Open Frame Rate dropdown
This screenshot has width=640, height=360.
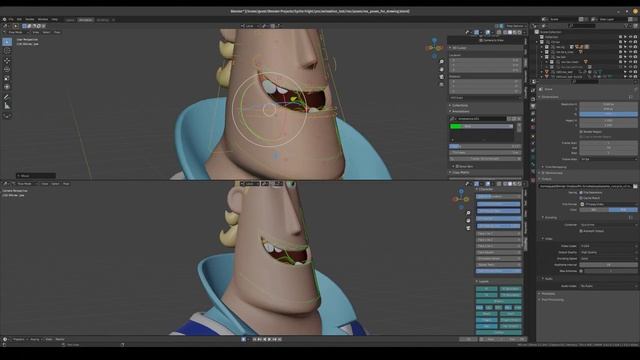(608, 159)
